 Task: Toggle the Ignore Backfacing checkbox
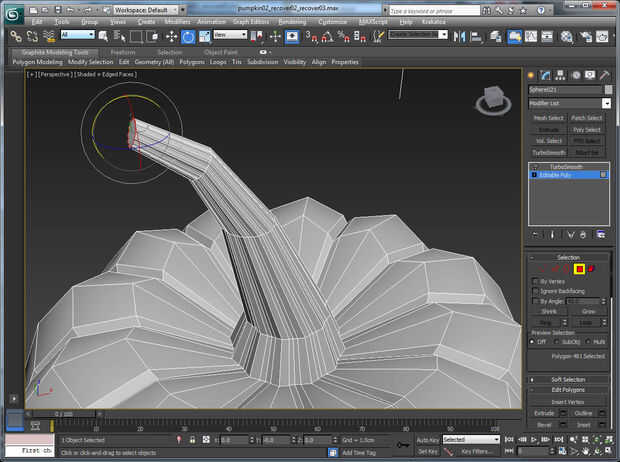(x=535, y=291)
